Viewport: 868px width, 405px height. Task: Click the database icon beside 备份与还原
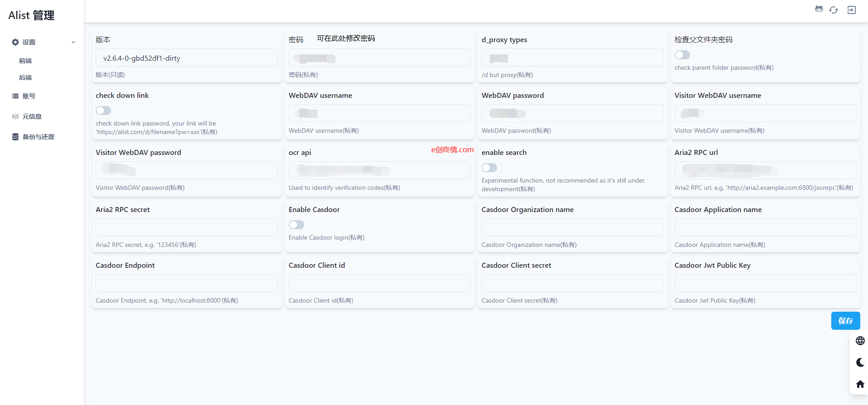[x=15, y=137]
